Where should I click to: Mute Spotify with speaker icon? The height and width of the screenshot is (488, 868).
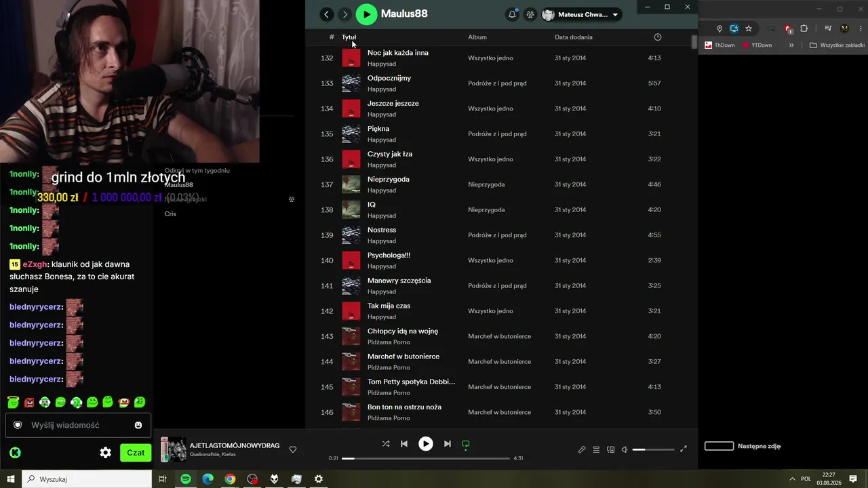(625, 449)
